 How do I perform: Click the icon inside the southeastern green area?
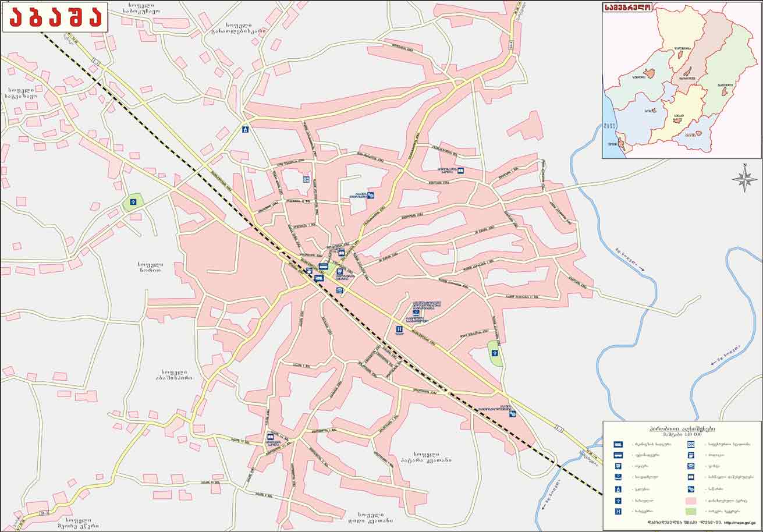point(495,353)
